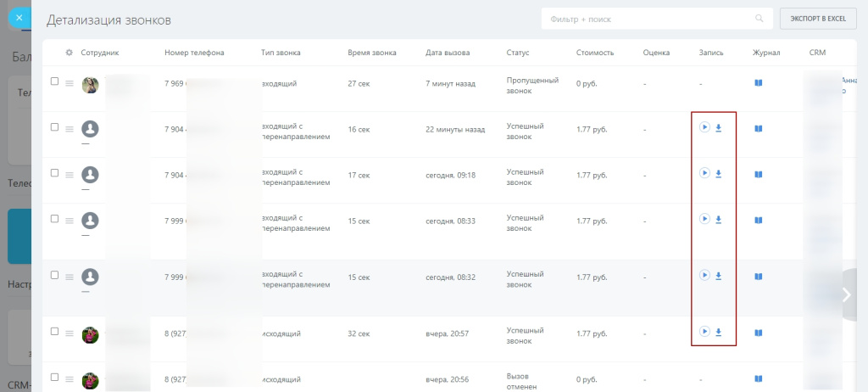Download recording of the 17 sec call
Image resolution: width=868 pixels, height=392 pixels.
[x=719, y=174]
